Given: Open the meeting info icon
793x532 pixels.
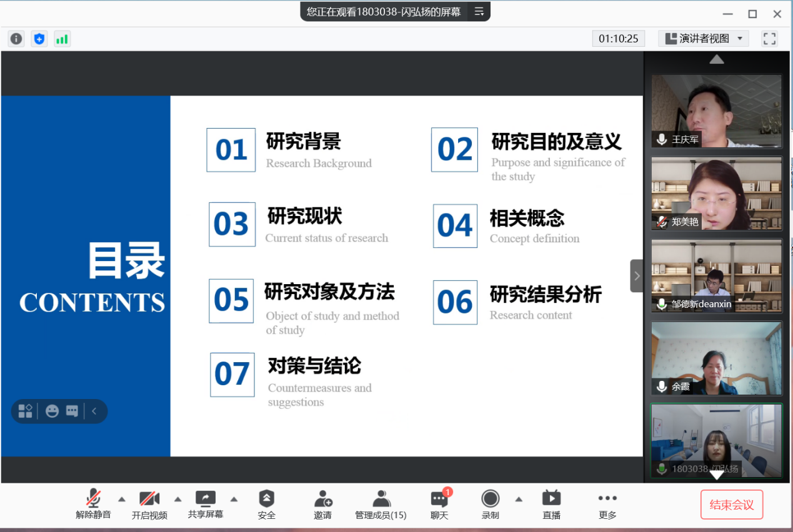Looking at the screenshot, I should (x=16, y=39).
